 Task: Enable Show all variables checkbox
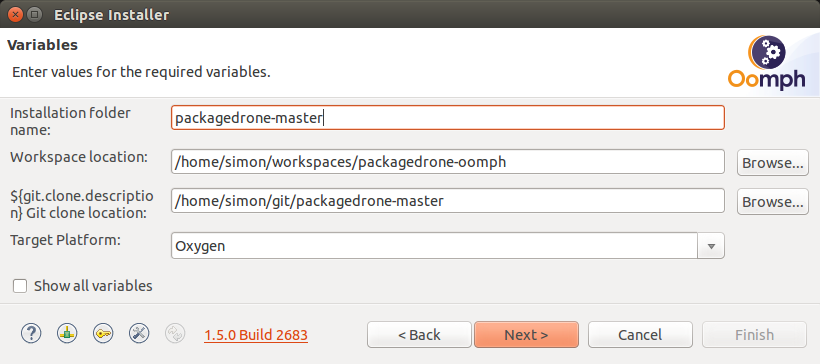pyautogui.click(x=20, y=286)
